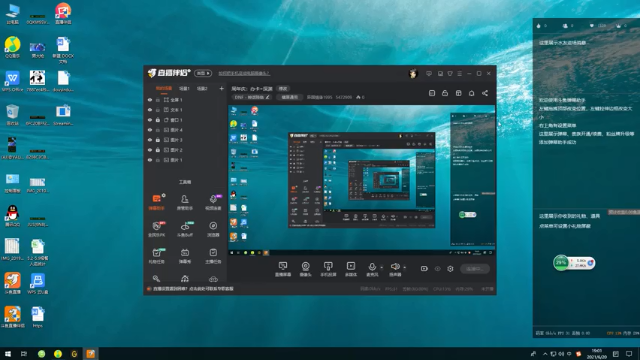Hide the fullscreen 1 source layer
The height and width of the screenshot is (360, 640).
coord(150,100)
